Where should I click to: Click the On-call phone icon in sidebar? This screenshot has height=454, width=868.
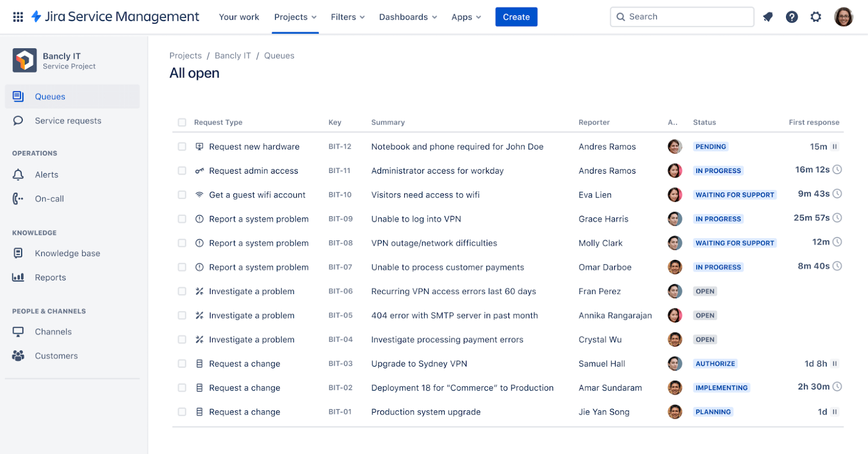click(18, 199)
